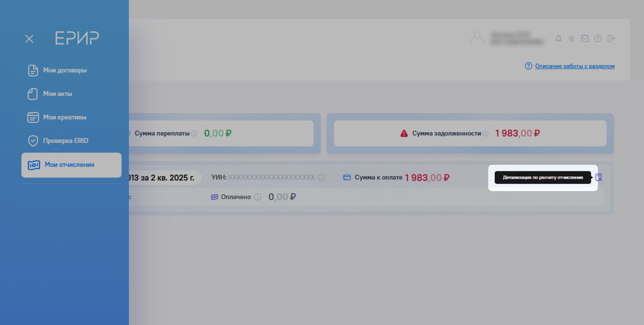The width and height of the screenshot is (644, 325).
Task: Click info icon next to Оплачено
Action: (258, 197)
